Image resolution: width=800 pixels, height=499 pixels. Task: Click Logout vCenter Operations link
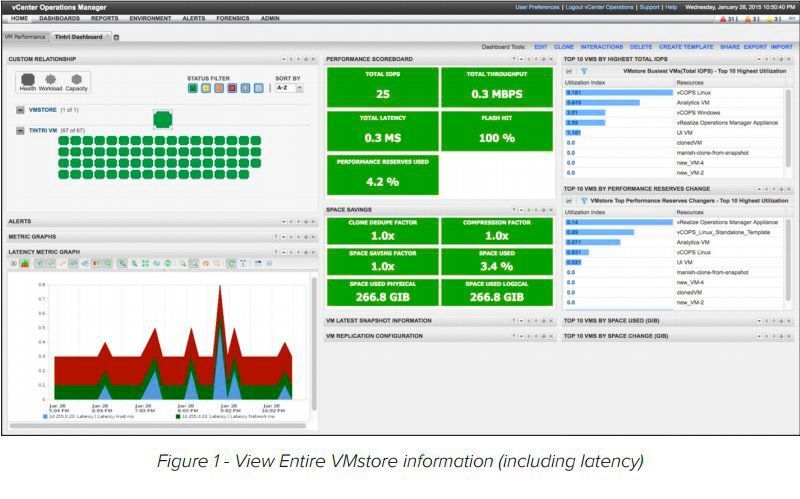tap(599, 8)
